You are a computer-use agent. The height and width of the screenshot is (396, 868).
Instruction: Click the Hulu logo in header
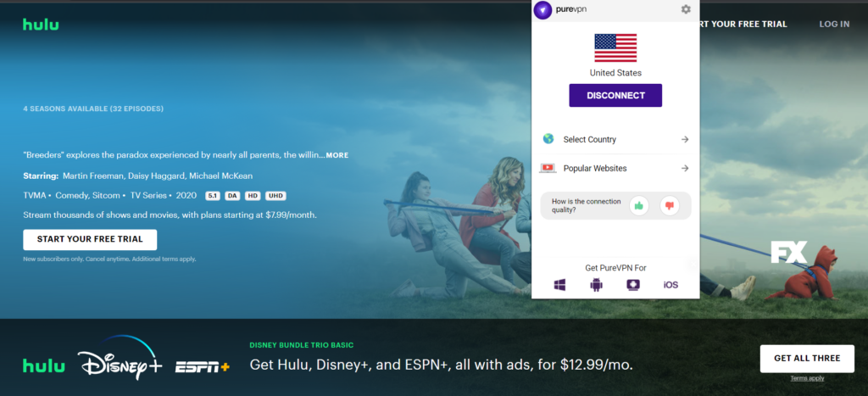[41, 25]
